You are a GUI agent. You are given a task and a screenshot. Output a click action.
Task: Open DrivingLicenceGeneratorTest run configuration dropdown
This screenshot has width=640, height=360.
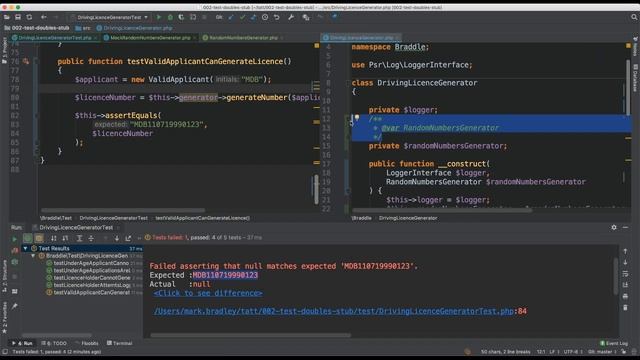109,17
